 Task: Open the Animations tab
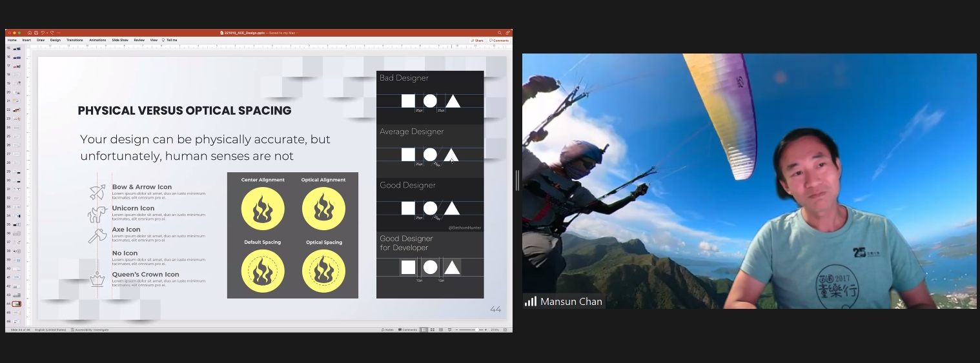(97, 40)
